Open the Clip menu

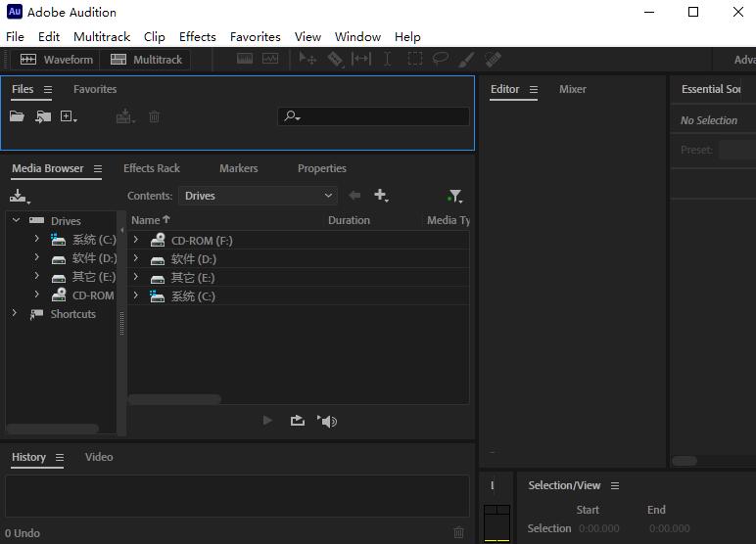pos(155,37)
